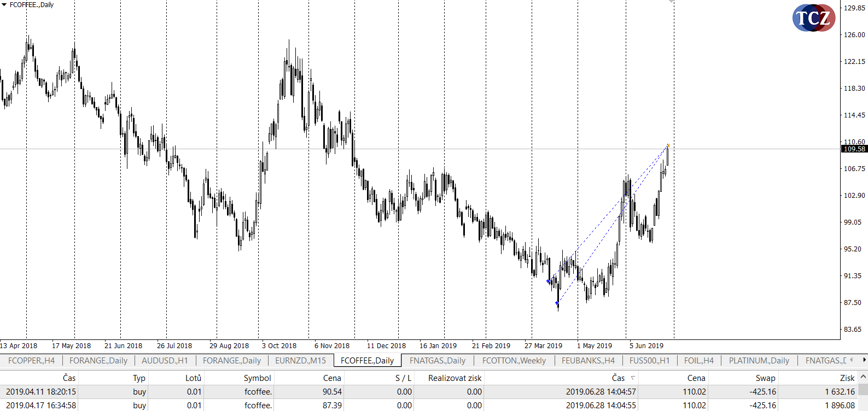This screenshot has width=868, height=411.
Task: Sort by the Symbol column header
Action: (257, 378)
